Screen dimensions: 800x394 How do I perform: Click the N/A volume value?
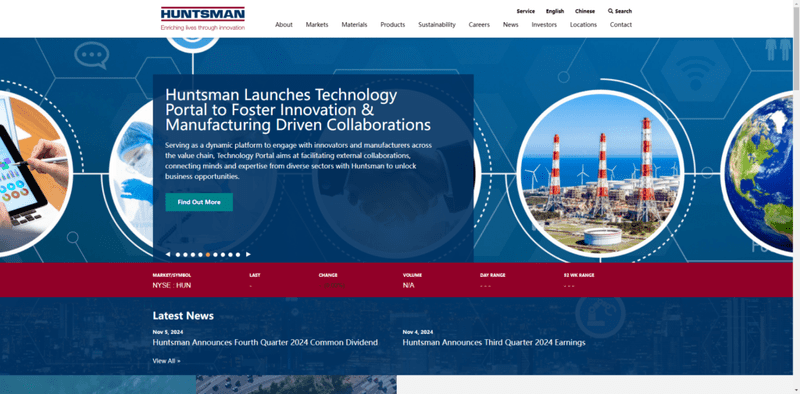click(x=408, y=285)
